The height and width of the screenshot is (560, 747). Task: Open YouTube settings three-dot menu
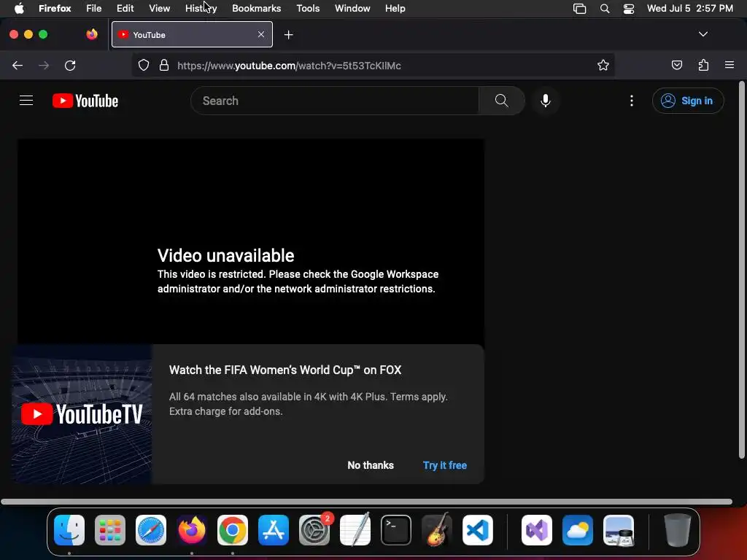pyautogui.click(x=631, y=101)
